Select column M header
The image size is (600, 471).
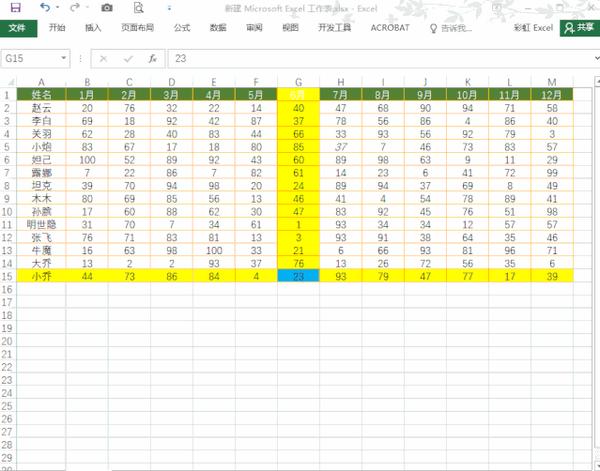pyautogui.click(x=552, y=82)
